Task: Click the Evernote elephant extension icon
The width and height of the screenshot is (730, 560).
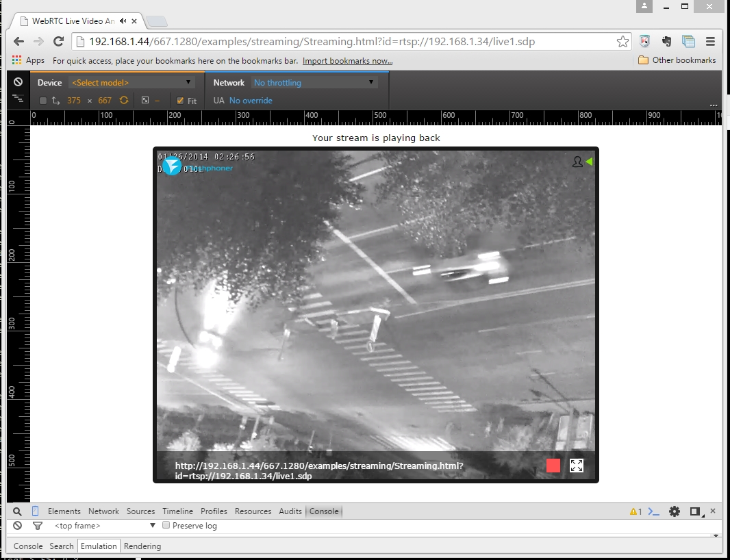Action: tap(666, 42)
